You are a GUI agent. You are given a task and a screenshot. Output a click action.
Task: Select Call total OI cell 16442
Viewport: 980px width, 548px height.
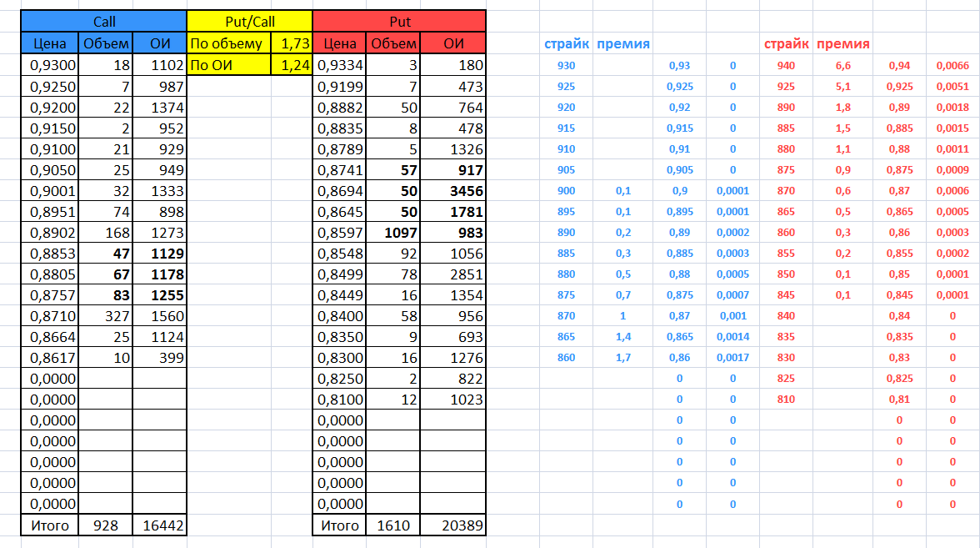(160, 525)
